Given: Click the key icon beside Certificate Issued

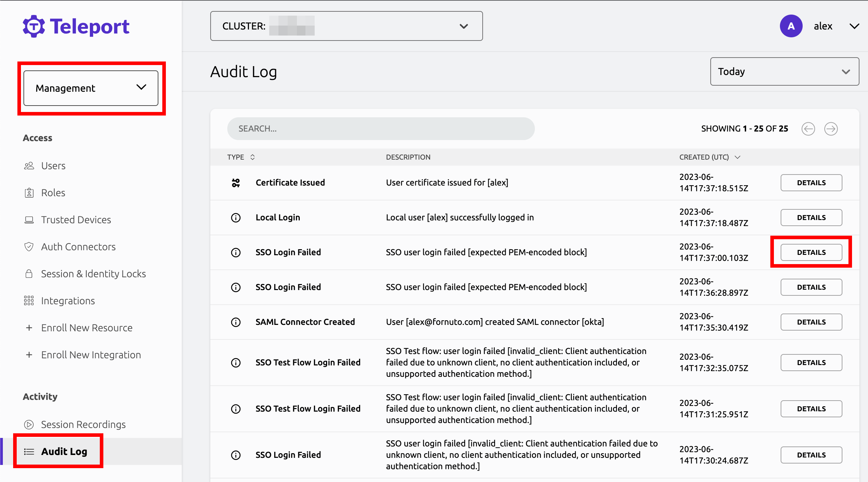Looking at the screenshot, I should coord(236,183).
